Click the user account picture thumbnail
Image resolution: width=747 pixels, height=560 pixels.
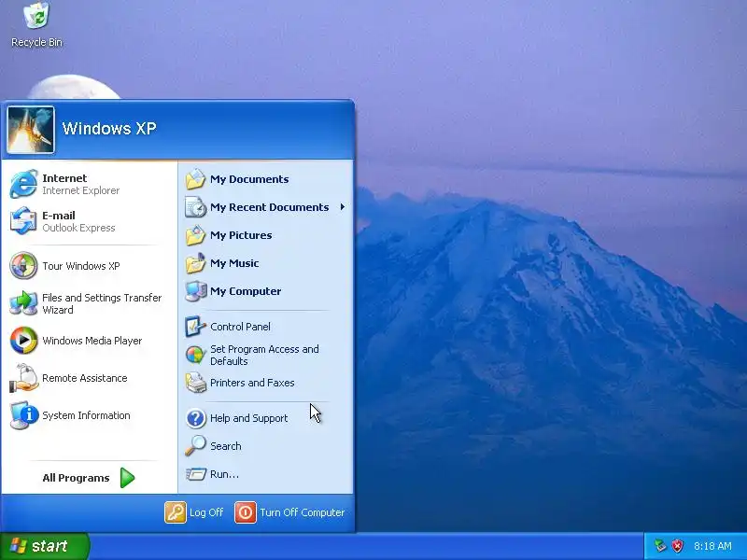(x=31, y=130)
